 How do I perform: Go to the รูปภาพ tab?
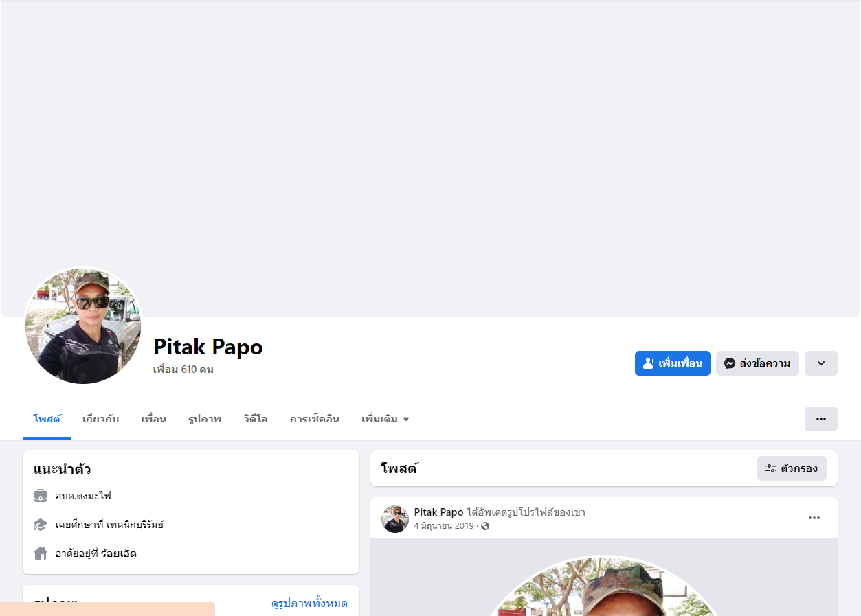click(x=205, y=419)
